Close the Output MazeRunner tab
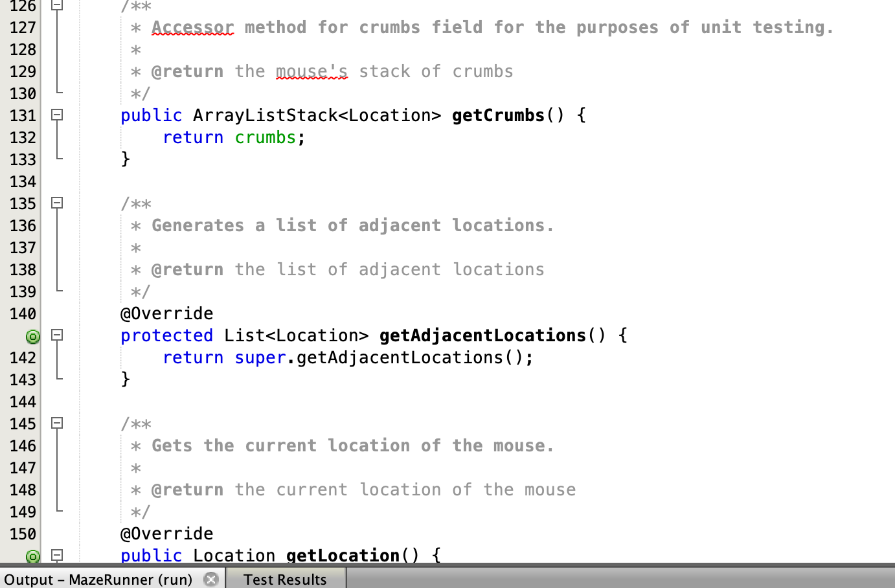Viewport: 895px width, 588px height. (210, 579)
